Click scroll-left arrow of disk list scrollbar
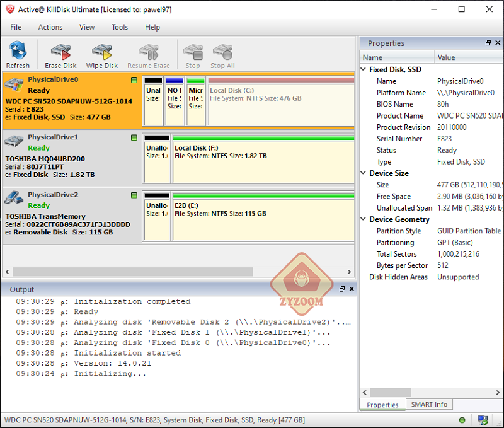This screenshot has width=504, height=428. [8, 272]
